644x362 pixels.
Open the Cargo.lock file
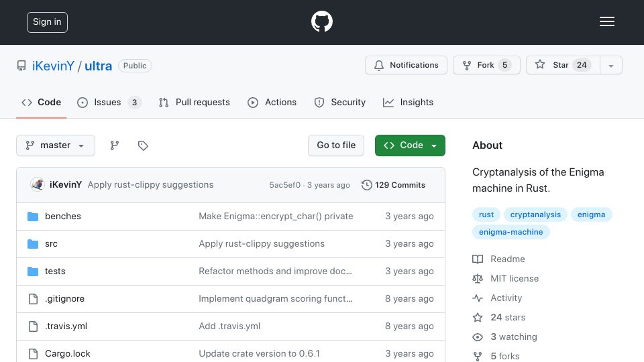click(67, 354)
